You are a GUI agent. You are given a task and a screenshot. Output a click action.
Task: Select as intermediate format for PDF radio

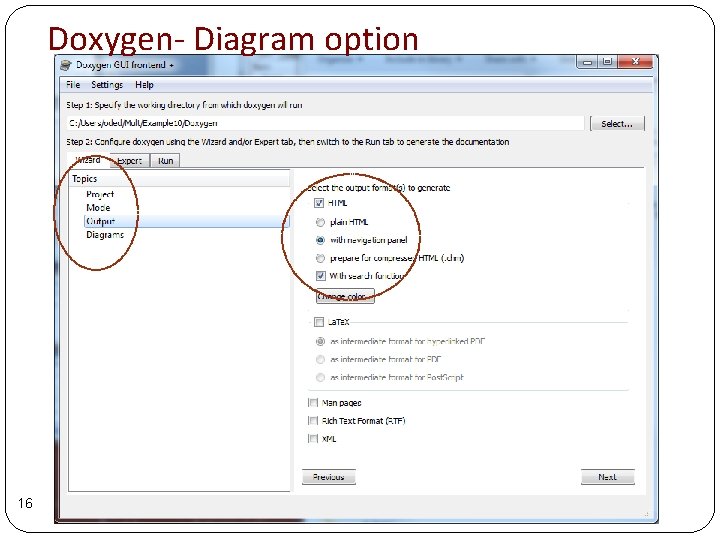[x=320, y=360]
